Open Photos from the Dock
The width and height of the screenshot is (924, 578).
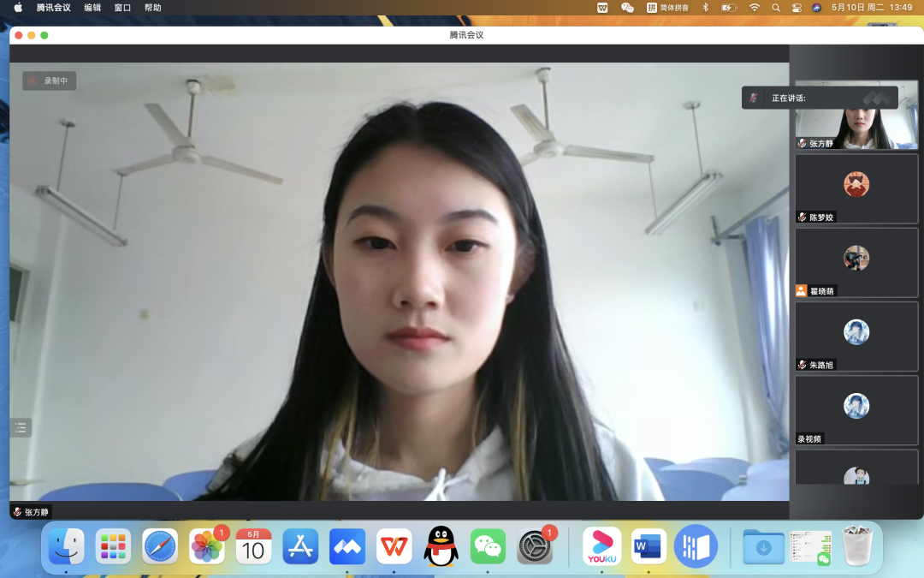(x=207, y=546)
